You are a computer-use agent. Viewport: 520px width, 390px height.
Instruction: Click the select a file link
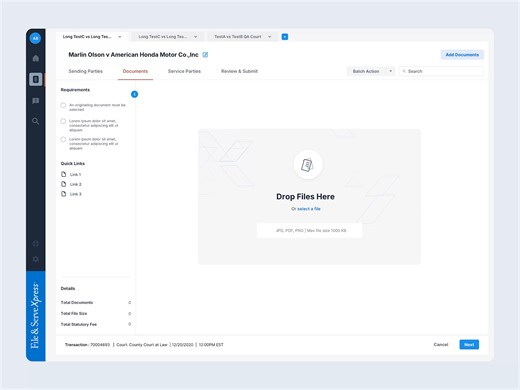(x=309, y=209)
